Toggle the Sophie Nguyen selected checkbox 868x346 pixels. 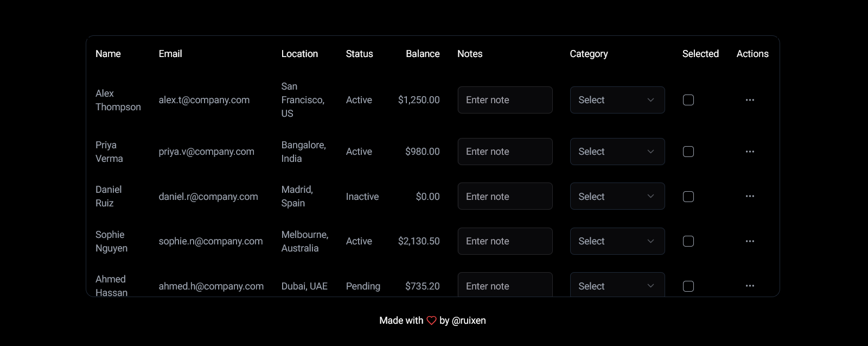tap(688, 241)
